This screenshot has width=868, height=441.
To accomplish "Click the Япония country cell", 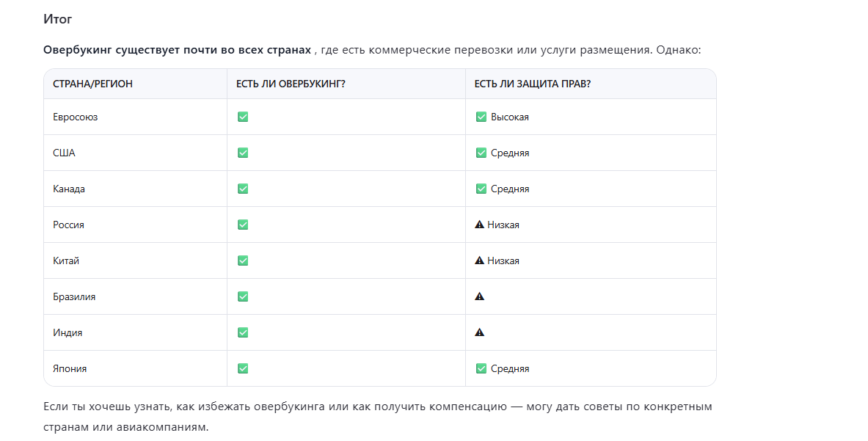I will point(70,369).
